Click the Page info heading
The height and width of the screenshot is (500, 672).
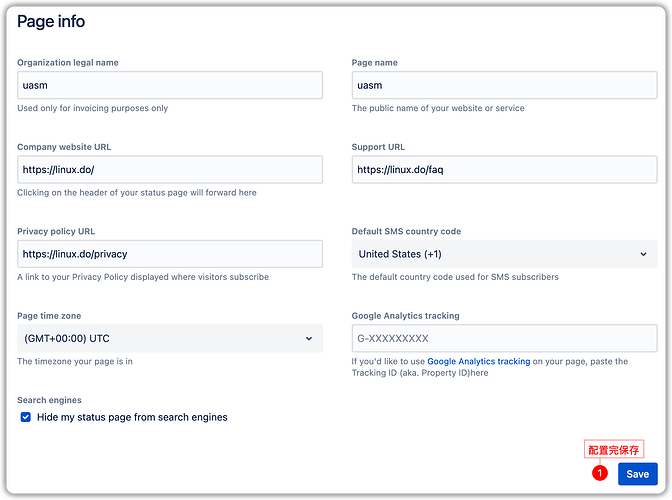[x=51, y=21]
